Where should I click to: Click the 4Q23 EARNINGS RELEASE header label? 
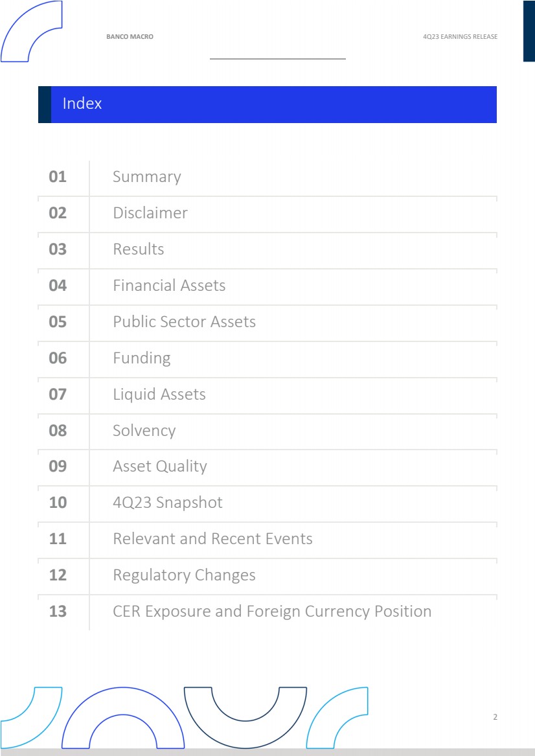tap(460, 37)
